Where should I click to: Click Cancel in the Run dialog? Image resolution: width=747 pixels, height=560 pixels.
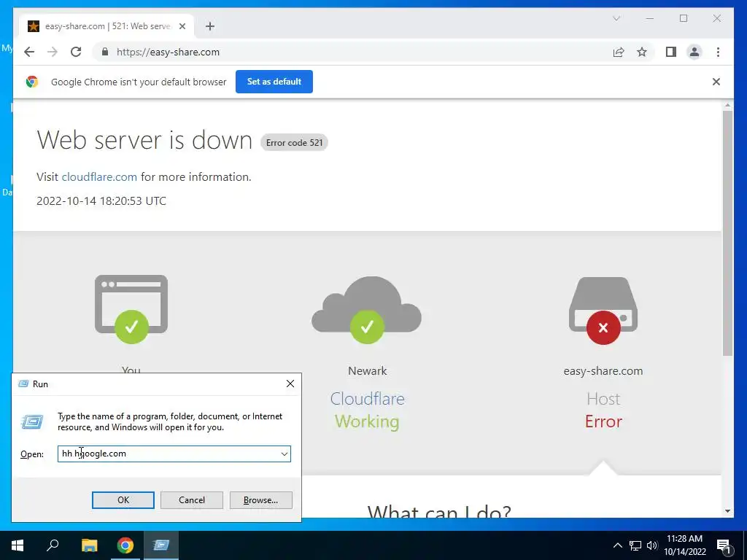[x=192, y=500]
